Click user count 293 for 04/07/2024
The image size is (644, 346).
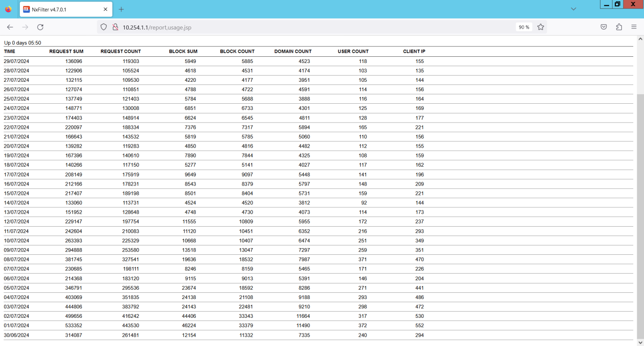pos(363,297)
